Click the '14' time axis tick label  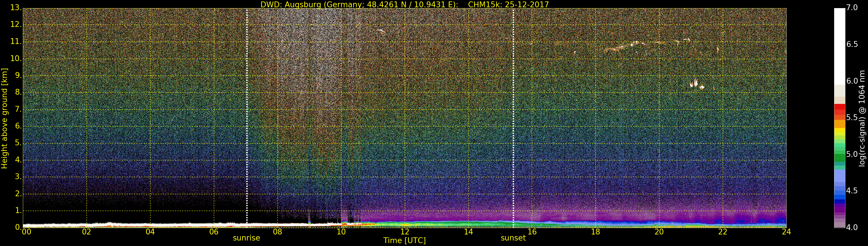pyautogui.click(x=468, y=232)
